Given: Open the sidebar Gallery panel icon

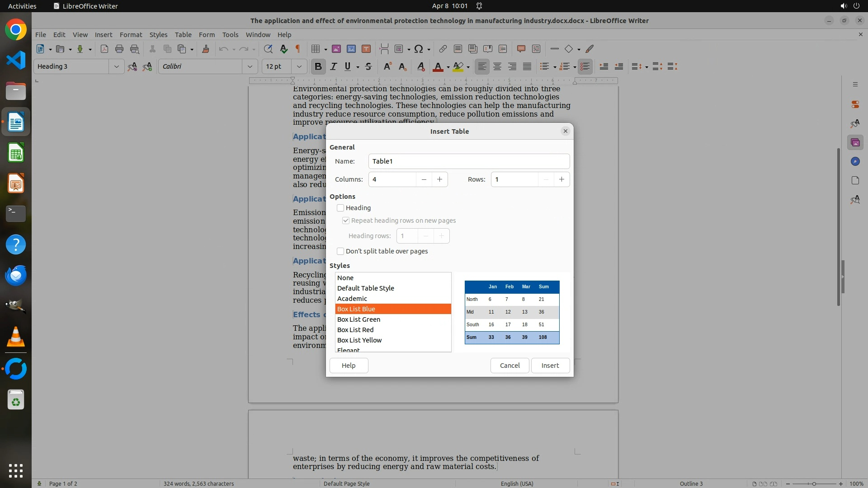Looking at the screenshot, I should (855, 143).
